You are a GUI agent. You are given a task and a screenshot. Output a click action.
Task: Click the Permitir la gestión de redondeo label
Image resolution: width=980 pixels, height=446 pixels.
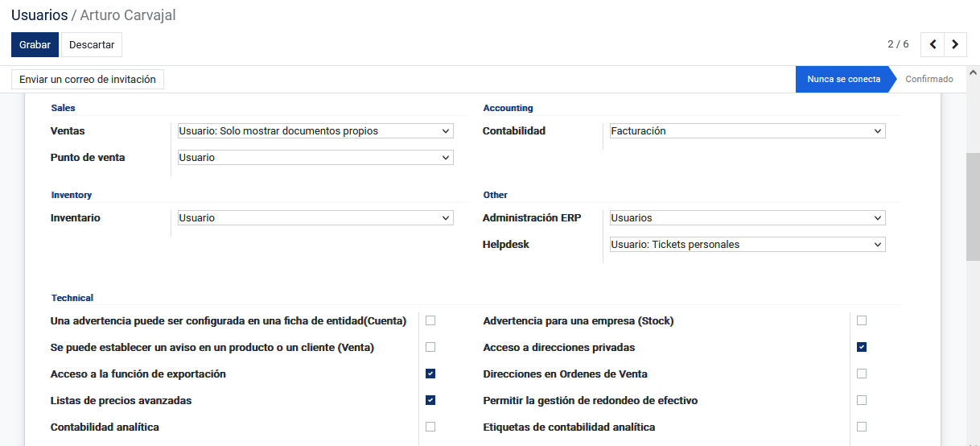click(x=591, y=401)
